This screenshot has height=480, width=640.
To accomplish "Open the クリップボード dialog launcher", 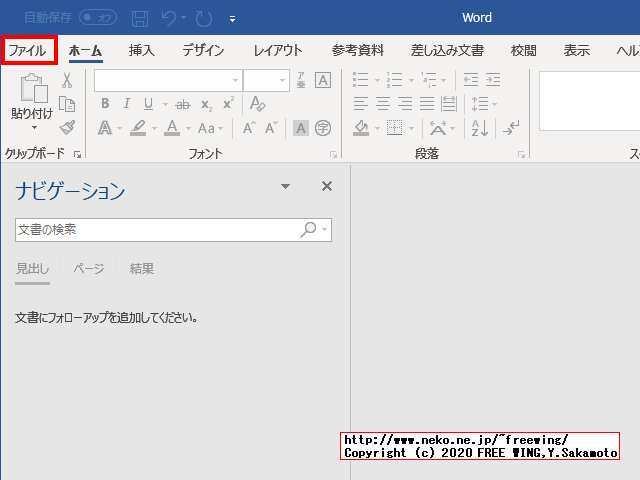I will 78,154.
